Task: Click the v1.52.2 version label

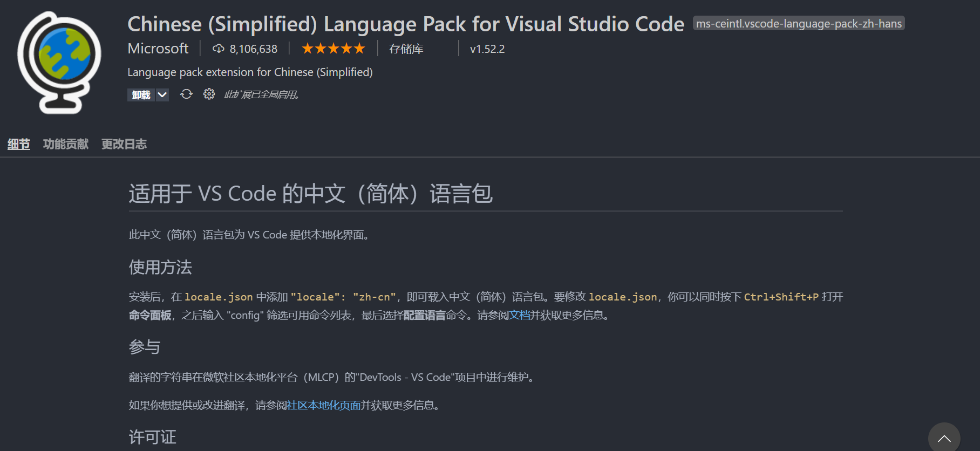Action: pos(487,49)
